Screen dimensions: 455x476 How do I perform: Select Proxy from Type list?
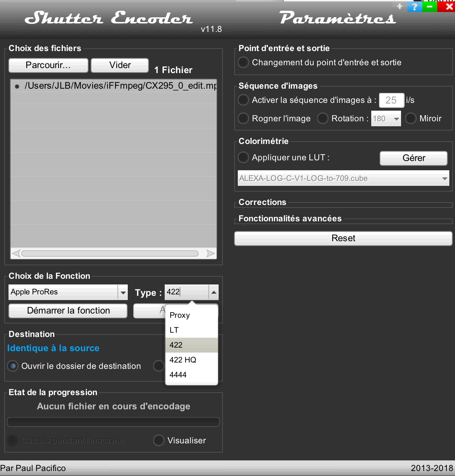192,315
